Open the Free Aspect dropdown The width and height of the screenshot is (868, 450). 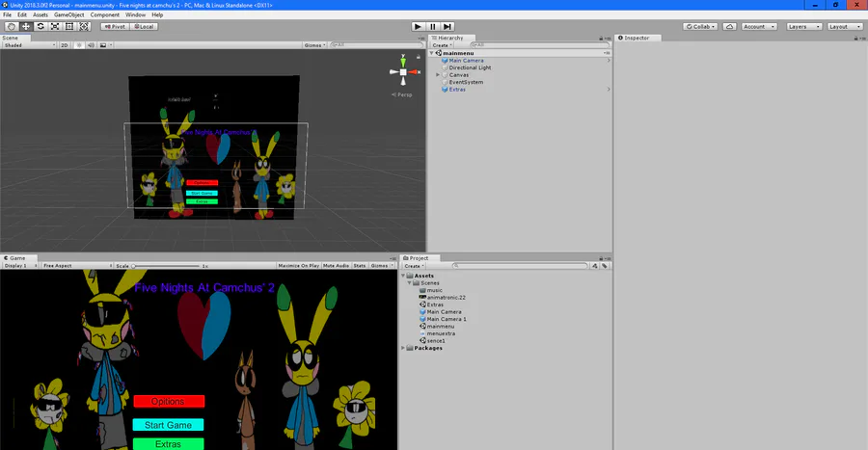[77, 266]
